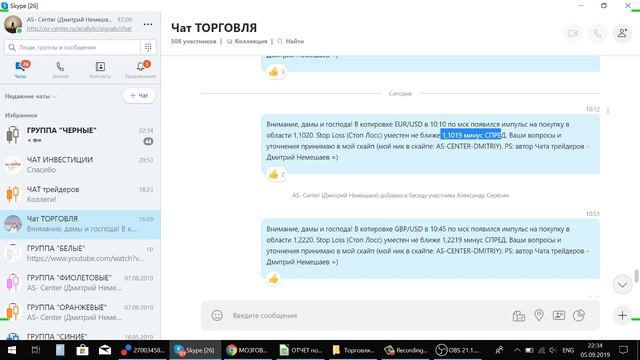Click the chat scrollbar thumb on right edge
Image resolution: width=640 pixels, height=360 pixels.
click(x=636, y=276)
